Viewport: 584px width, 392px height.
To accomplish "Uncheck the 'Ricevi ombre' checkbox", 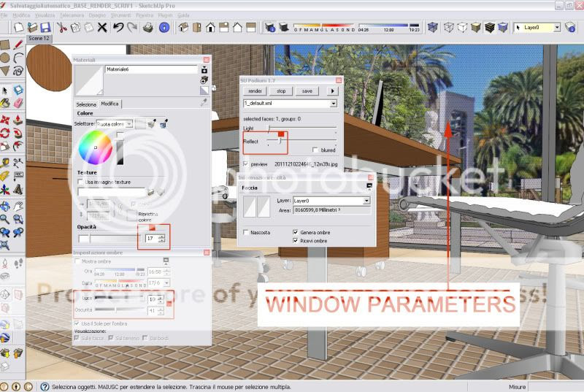I will coord(296,241).
